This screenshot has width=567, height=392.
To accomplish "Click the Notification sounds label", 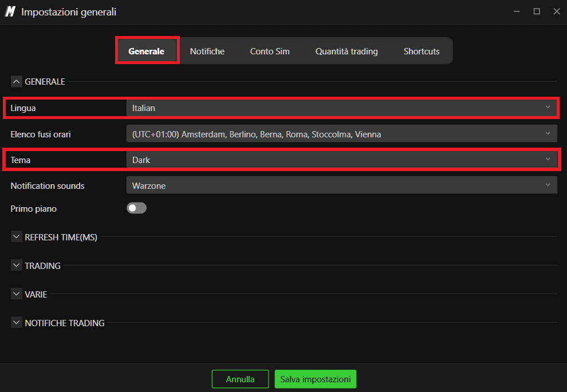I will coord(48,186).
